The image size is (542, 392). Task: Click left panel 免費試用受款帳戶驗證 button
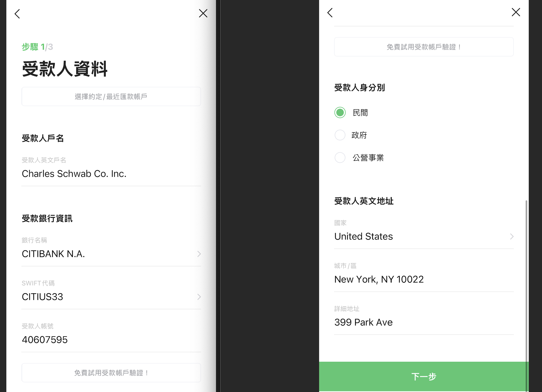coord(111,373)
